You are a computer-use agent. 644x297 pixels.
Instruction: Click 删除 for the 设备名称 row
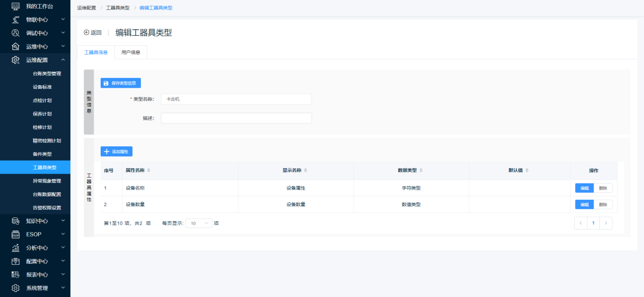point(602,188)
